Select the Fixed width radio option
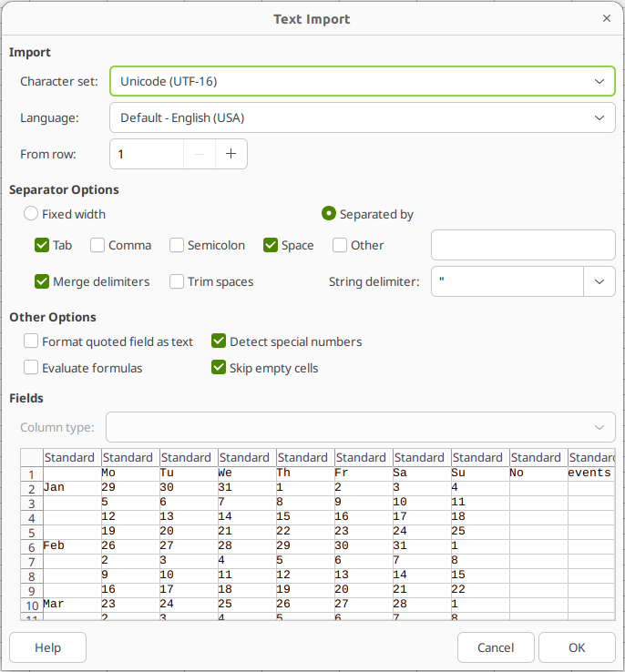Image resolution: width=625 pixels, height=672 pixels. click(65, 214)
